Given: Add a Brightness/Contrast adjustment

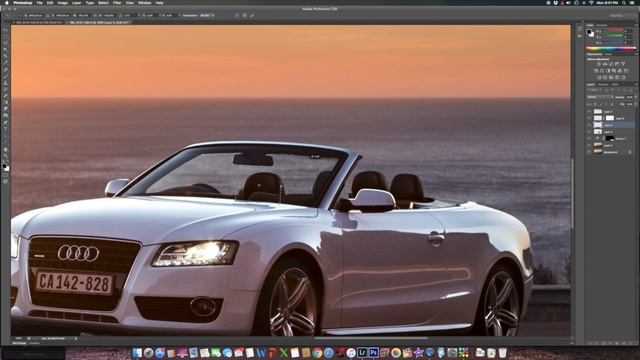Looking at the screenshot, I should [598, 64].
